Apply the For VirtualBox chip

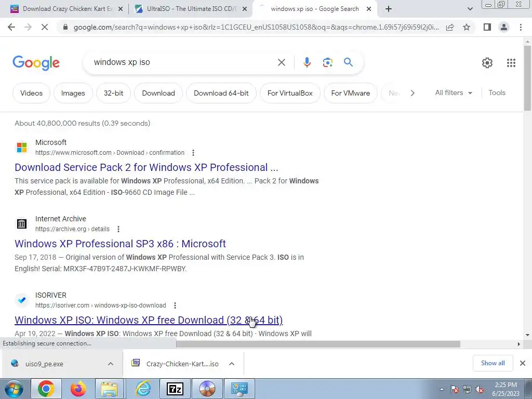point(290,93)
